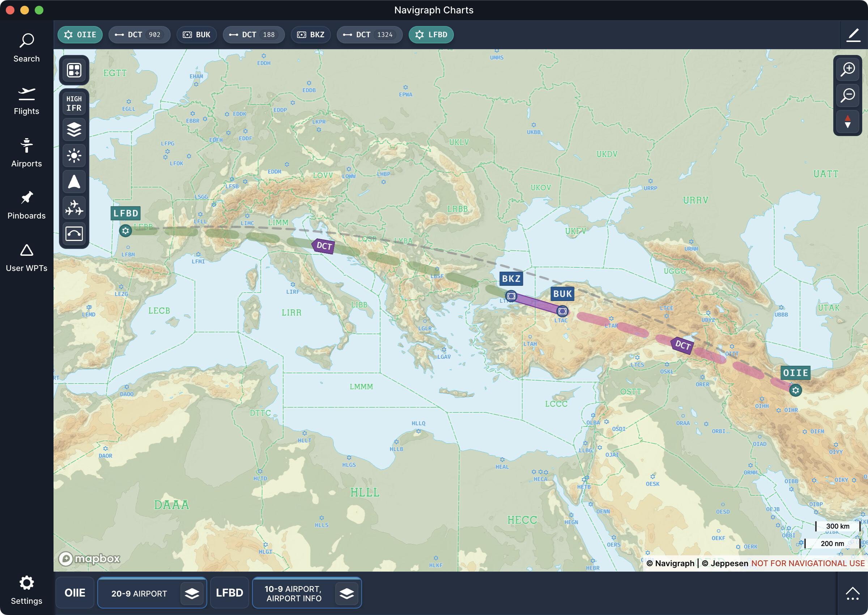Open Settings gear

26,590
